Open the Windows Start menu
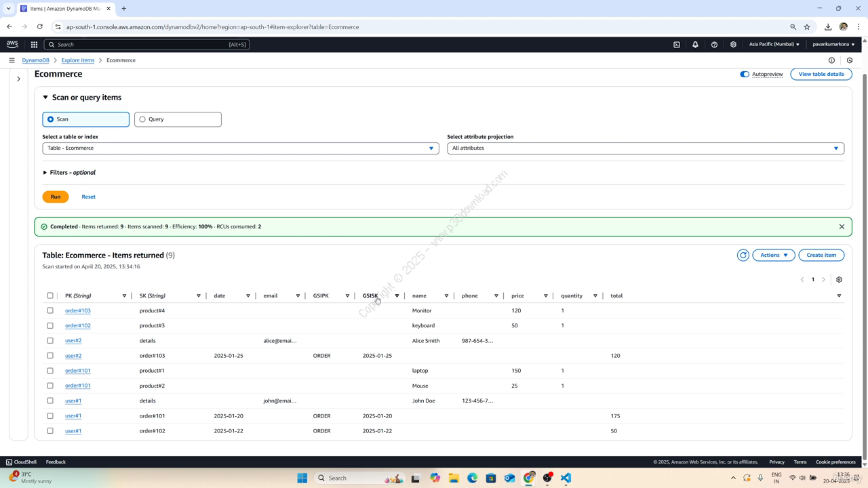The height and width of the screenshot is (488, 868). [302, 478]
